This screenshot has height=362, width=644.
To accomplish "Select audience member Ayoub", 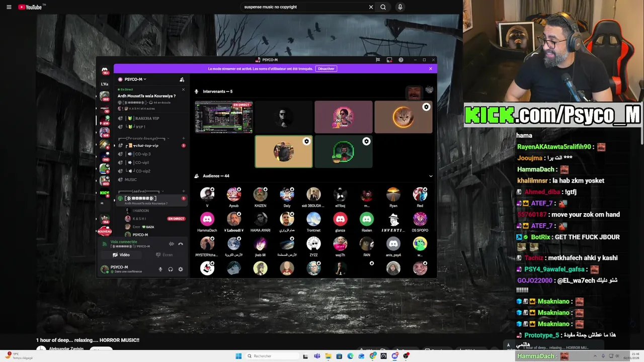I will [234, 197].
